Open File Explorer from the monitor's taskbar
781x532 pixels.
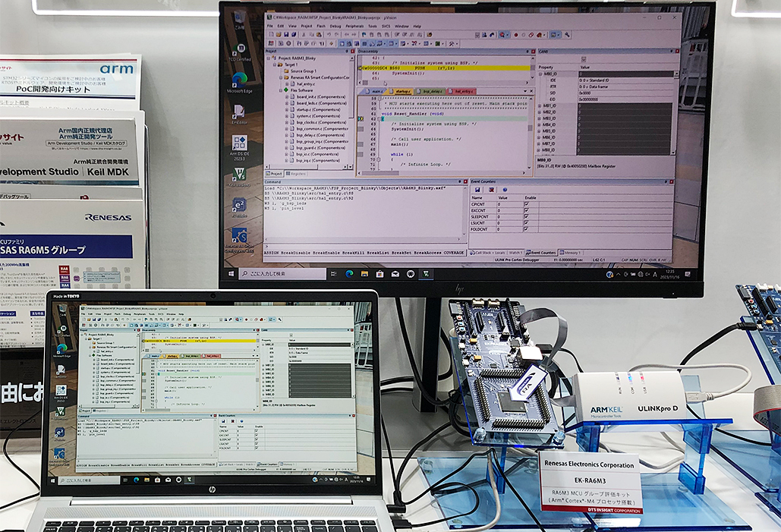click(x=364, y=273)
